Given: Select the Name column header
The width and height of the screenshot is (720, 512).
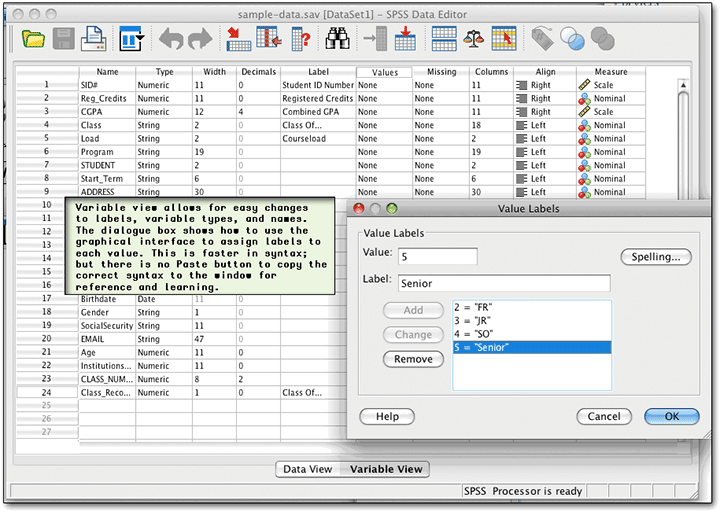Looking at the screenshot, I should click(107, 72).
